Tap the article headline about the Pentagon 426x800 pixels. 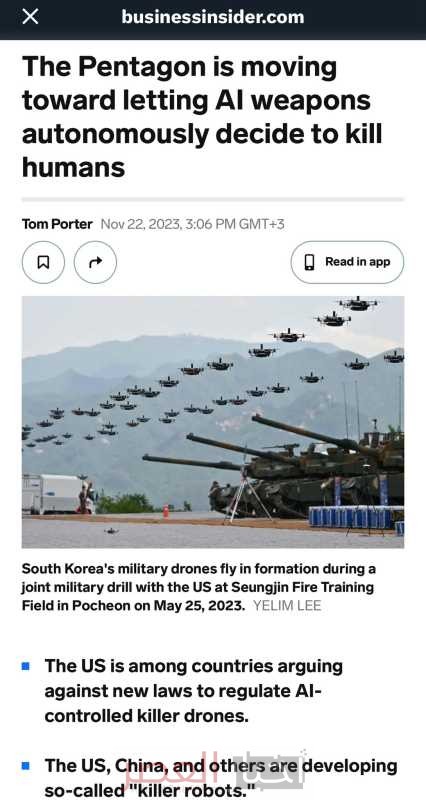coord(202,117)
